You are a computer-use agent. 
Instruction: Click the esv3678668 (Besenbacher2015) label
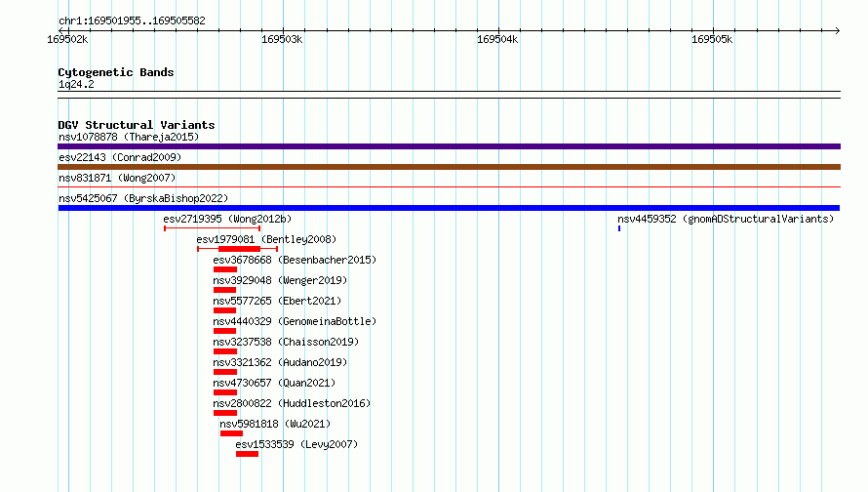pyautogui.click(x=295, y=260)
